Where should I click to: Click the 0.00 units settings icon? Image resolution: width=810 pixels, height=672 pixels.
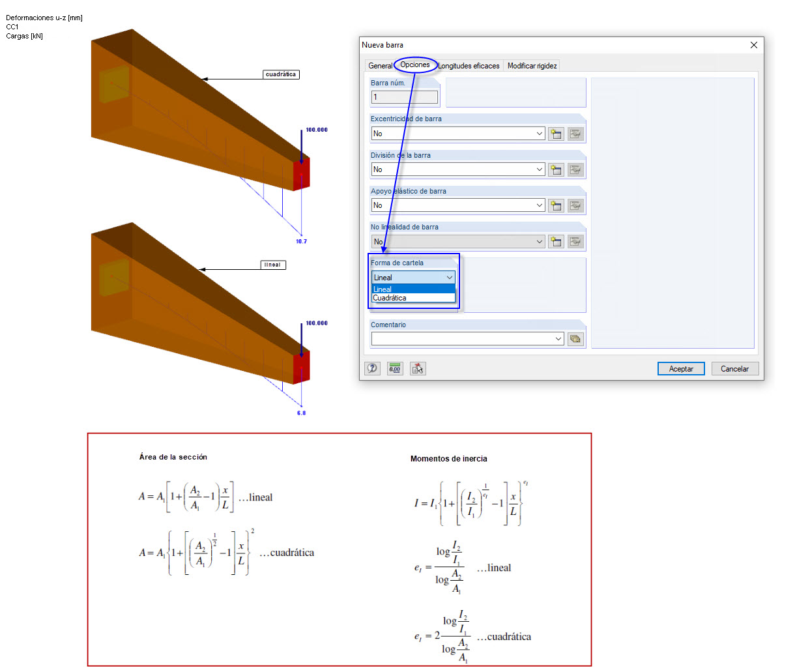point(395,368)
